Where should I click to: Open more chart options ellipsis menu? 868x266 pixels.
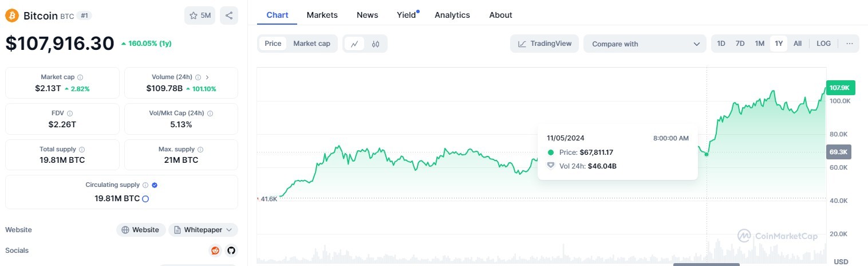pos(849,44)
